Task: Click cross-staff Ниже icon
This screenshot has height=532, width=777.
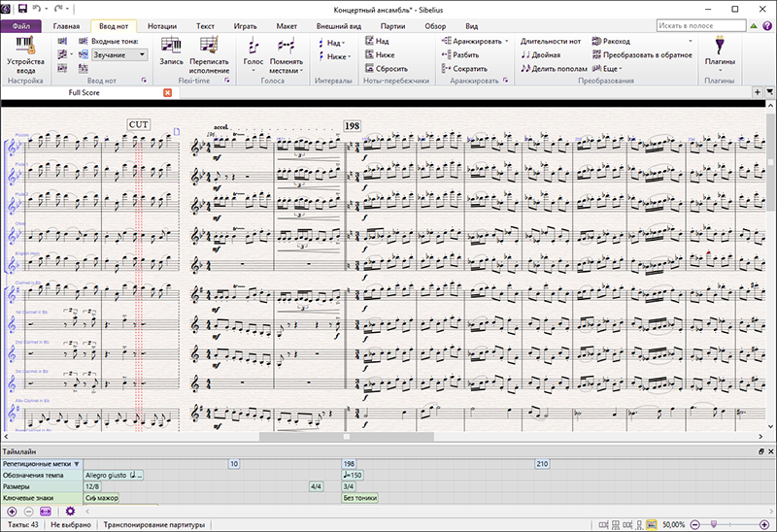Action: [369, 54]
